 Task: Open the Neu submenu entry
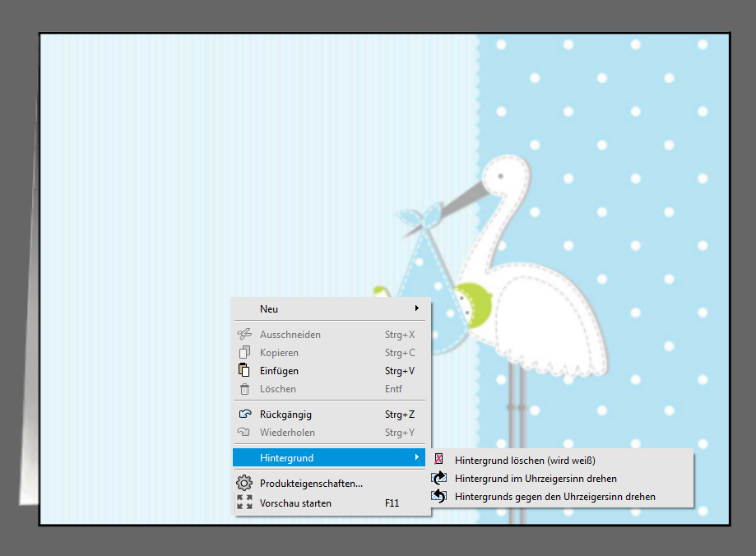[x=329, y=309]
